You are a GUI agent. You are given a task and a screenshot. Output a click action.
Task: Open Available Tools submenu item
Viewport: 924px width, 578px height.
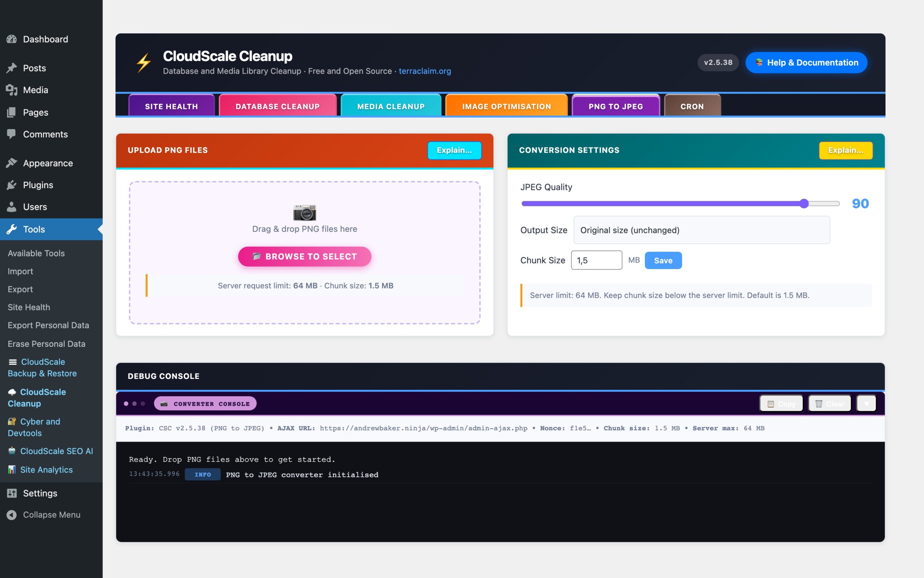(36, 253)
